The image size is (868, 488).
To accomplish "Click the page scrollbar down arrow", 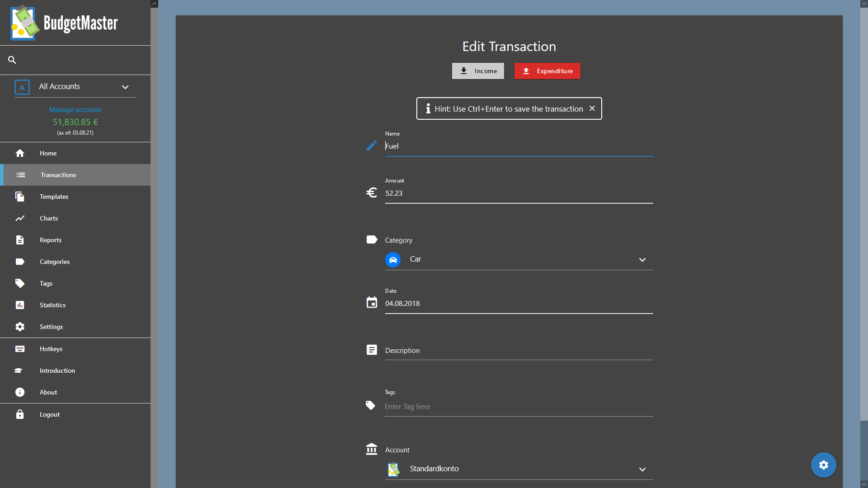I will (x=864, y=484).
